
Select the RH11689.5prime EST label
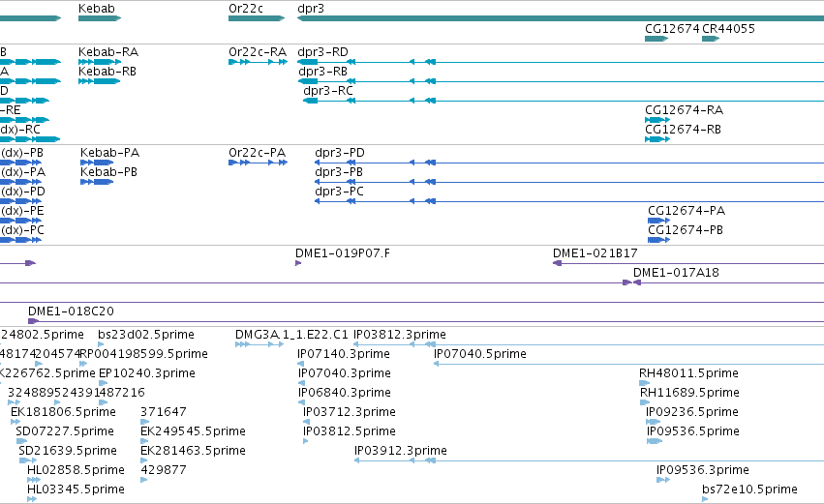click(x=689, y=393)
